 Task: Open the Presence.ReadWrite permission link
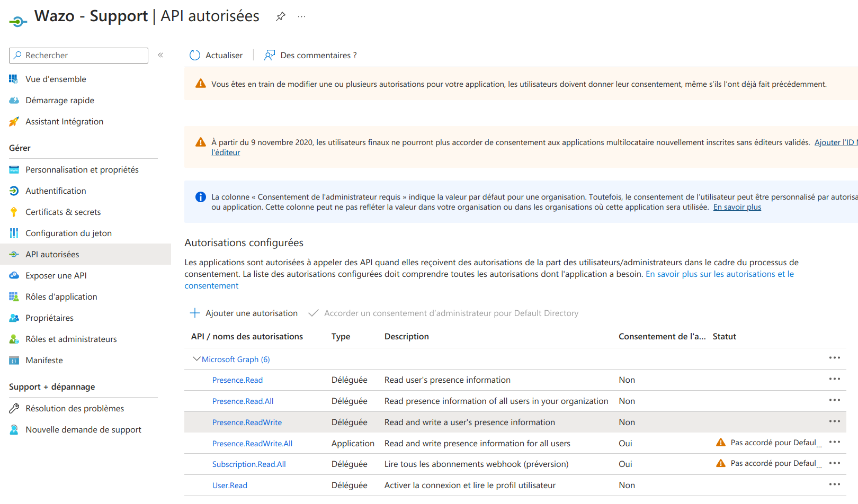click(x=247, y=422)
